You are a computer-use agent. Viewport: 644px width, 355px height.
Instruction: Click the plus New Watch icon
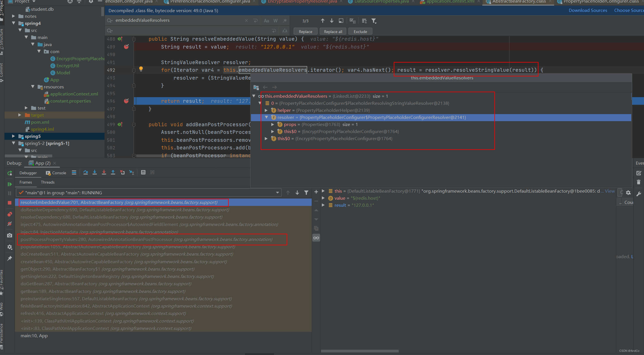(x=316, y=192)
